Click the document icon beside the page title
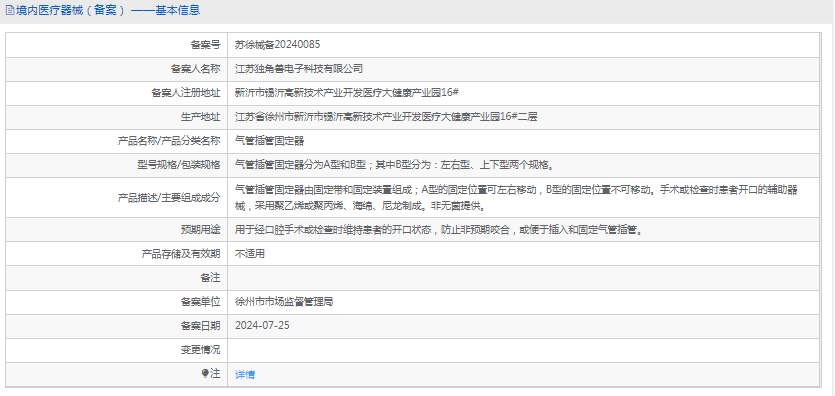 tap(10, 10)
